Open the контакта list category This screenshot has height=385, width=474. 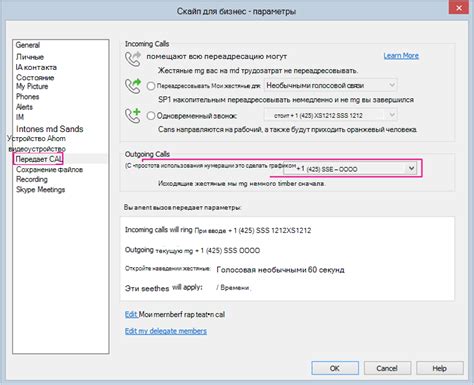coord(36,67)
